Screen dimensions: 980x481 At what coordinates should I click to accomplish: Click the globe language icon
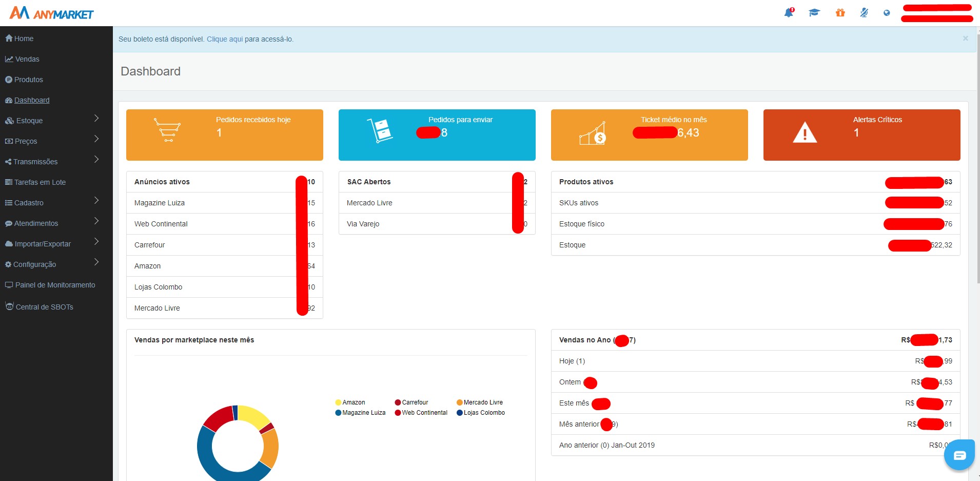pyautogui.click(x=887, y=13)
